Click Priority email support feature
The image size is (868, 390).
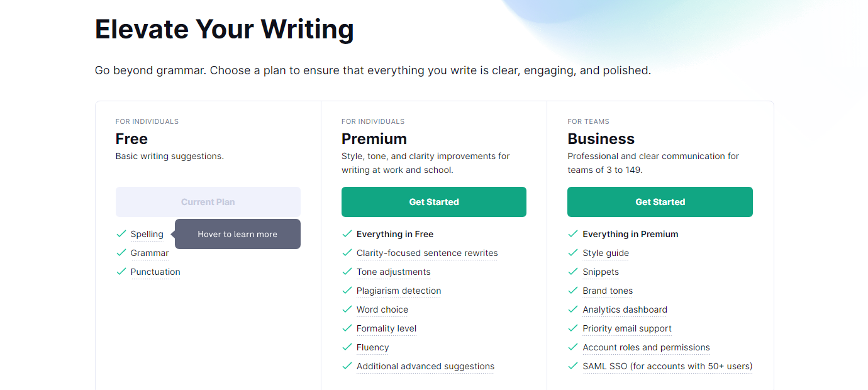[x=627, y=328]
